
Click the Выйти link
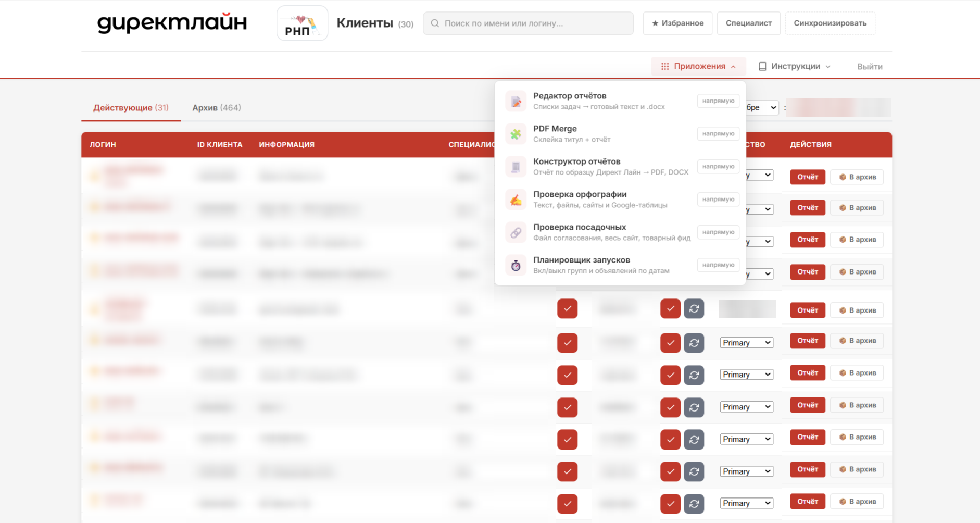pos(870,67)
